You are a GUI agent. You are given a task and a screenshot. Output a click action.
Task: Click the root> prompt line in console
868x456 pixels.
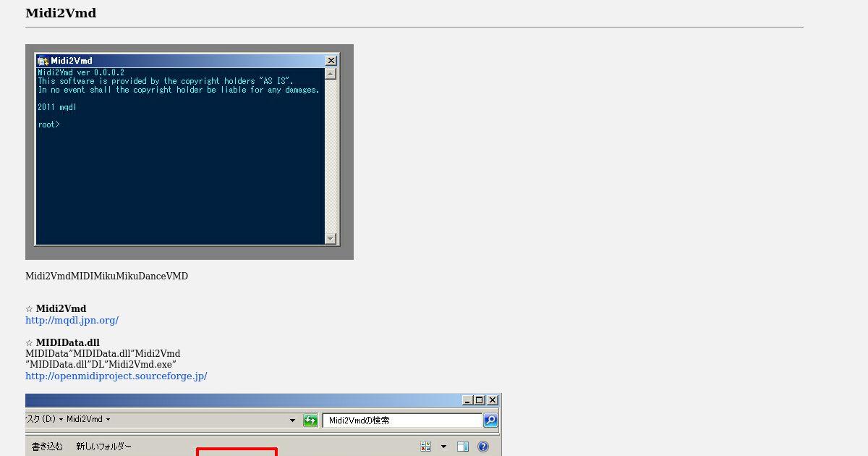tap(49, 124)
